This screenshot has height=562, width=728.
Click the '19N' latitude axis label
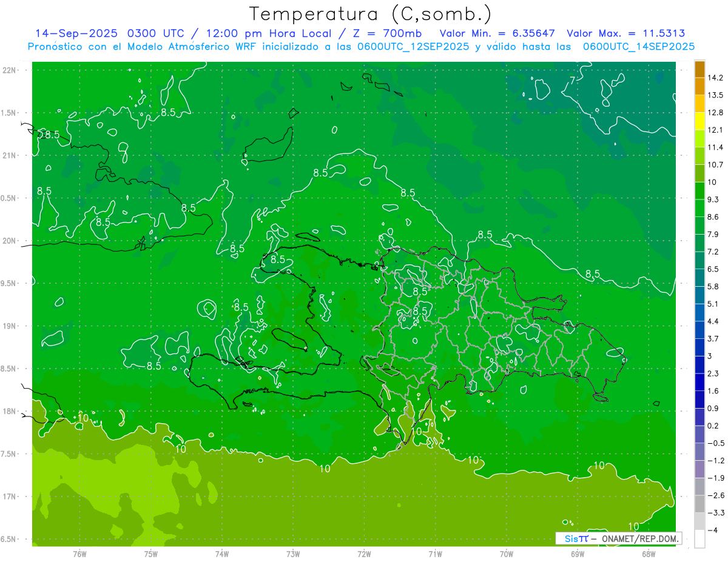pos(10,326)
